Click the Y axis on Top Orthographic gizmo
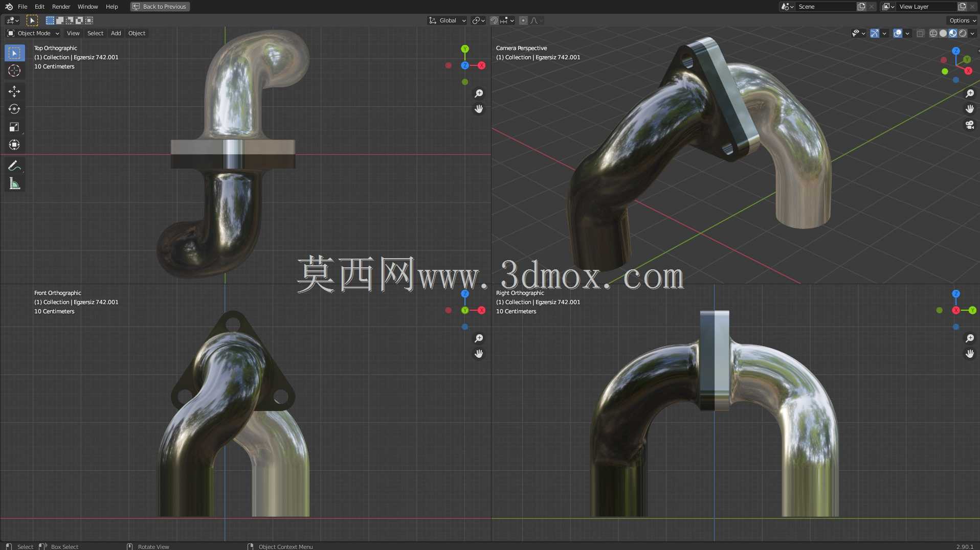The height and width of the screenshot is (550, 980). pyautogui.click(x=465, y=49)
